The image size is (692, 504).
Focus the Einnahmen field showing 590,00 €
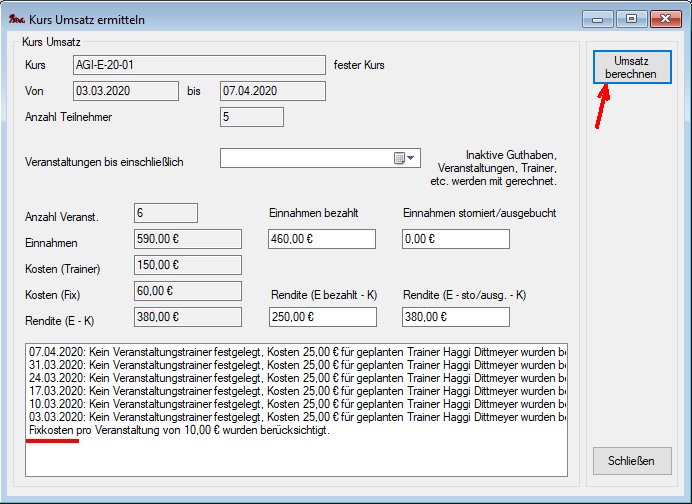coord(187,239)
